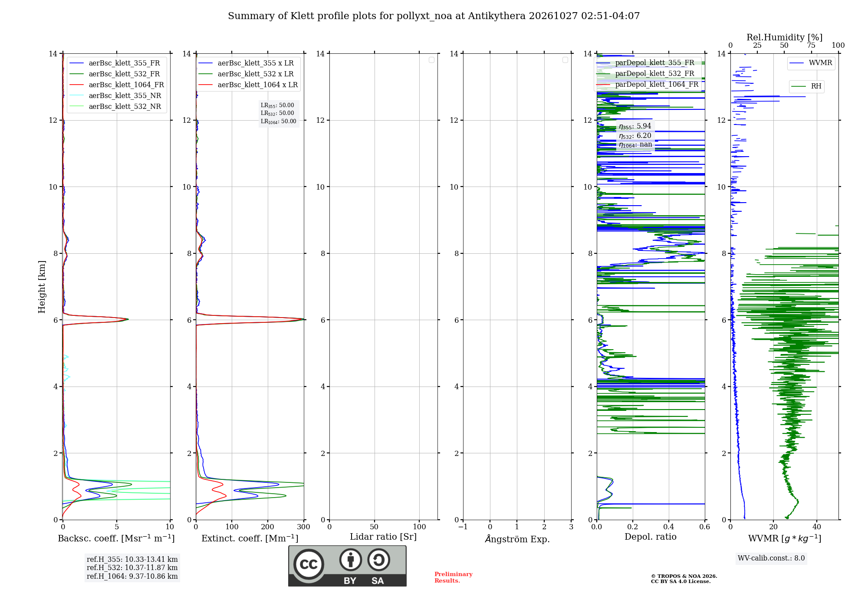
Task: Click the blue WVMR legend line marker
Action: [796, 63]
